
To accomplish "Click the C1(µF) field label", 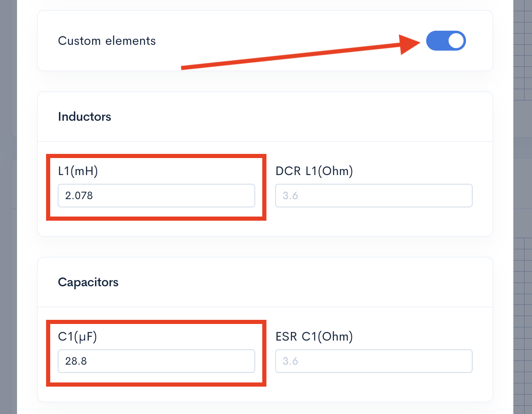I will tap(77, 337).
